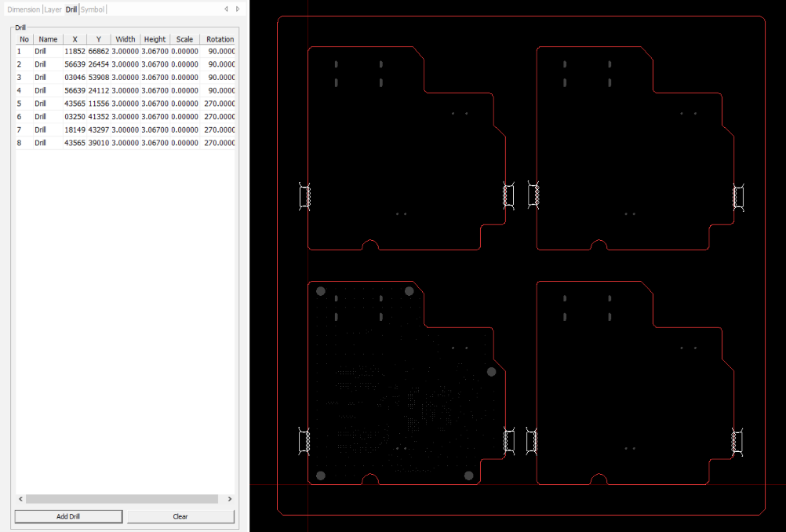Click the Y value of drill 6
This screenshot has width=786, height=532.
coord(98,117)
